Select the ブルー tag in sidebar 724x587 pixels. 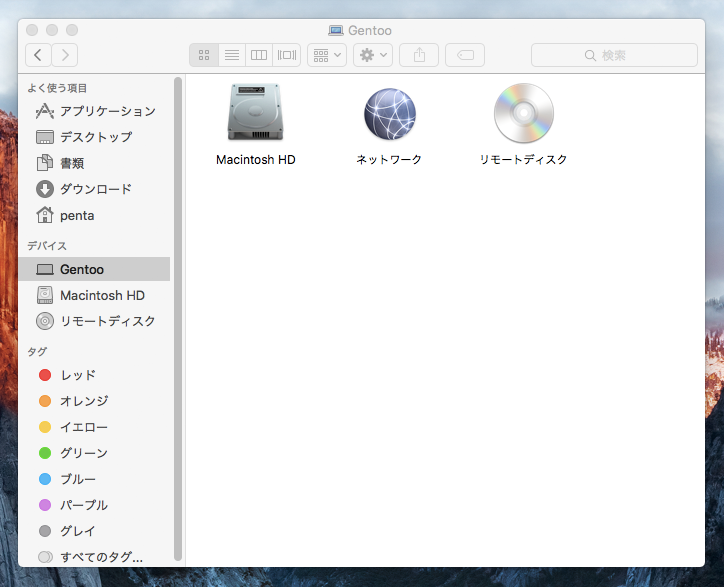(96, 479)
